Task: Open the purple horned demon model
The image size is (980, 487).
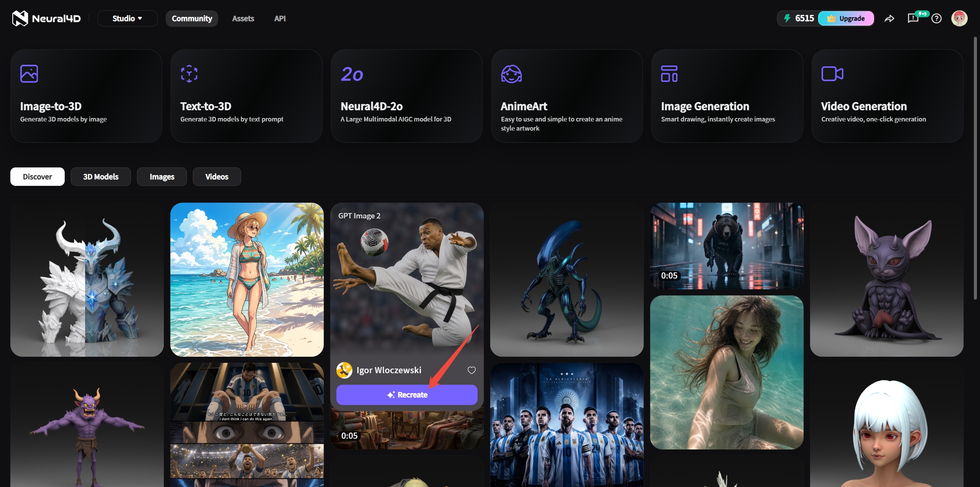Action: (87, 425)
